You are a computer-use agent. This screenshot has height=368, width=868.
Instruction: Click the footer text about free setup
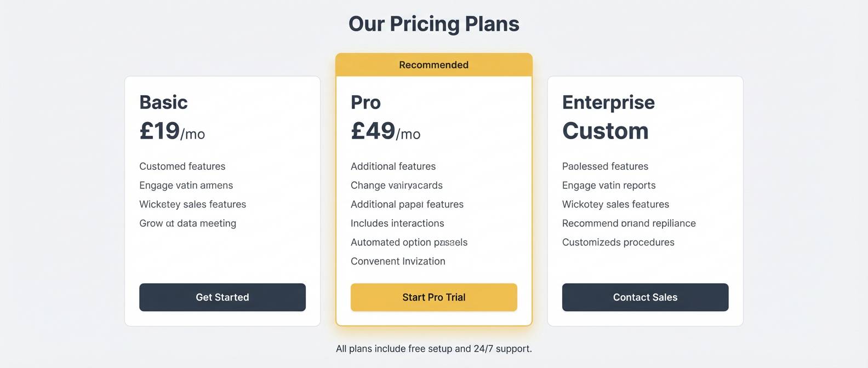tap(433, 348)
